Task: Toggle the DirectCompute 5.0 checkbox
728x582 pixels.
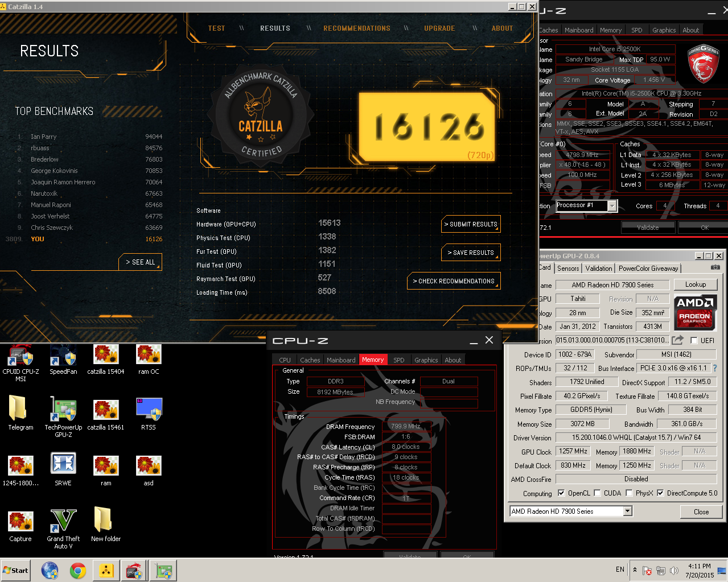Action: [660, 493]
